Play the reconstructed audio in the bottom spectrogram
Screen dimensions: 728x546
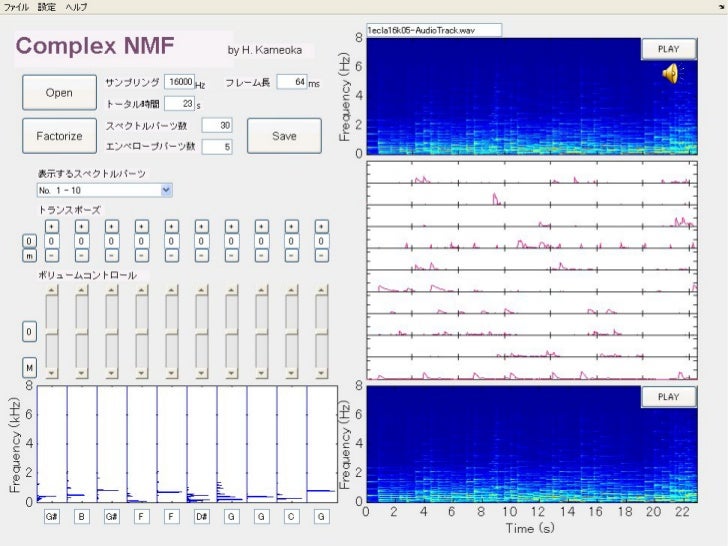(x=667, y=397)
